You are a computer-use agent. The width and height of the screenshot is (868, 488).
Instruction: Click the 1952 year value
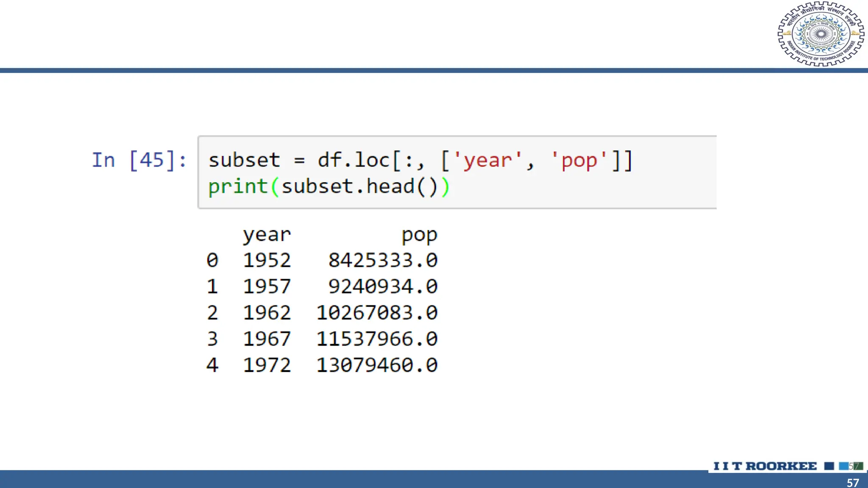[267, 260]
